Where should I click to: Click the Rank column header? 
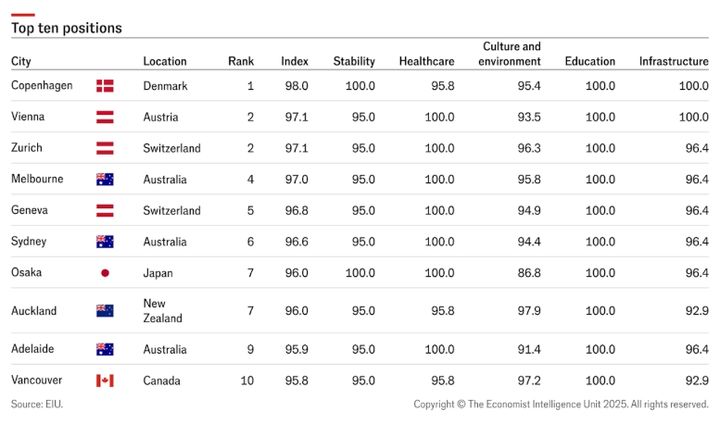click(240, 62)
